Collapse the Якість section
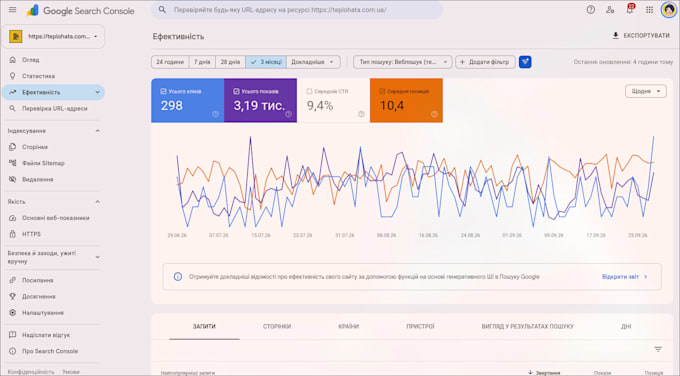This screenshot has width=680, height=376. pyautogui.click(x=98, y=202)
